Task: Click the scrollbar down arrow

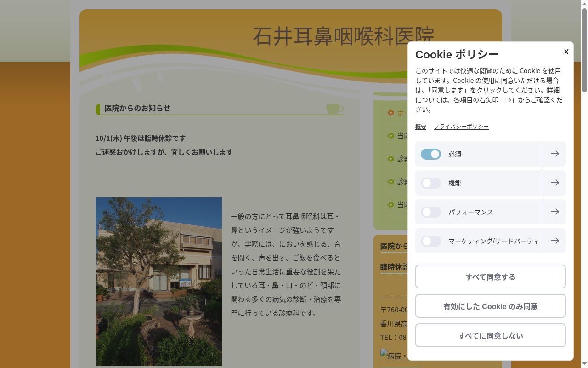Action: click(x=584, y=364)
